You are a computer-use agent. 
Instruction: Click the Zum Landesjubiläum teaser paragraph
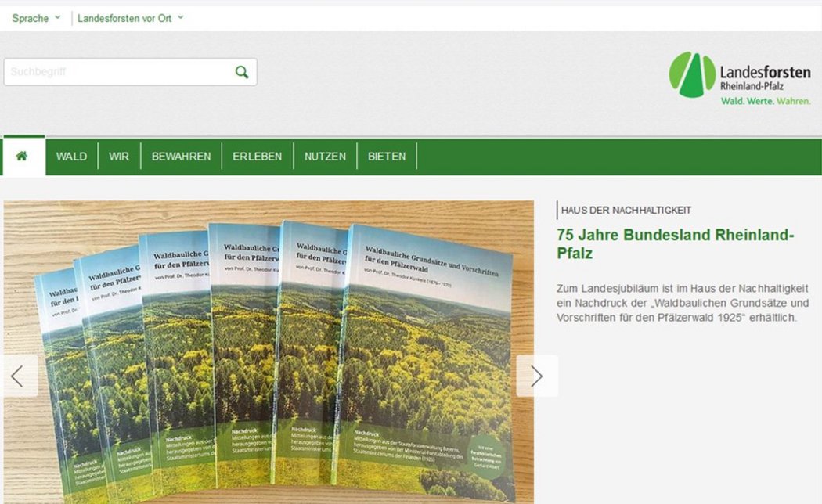click(x=682, y=303)
